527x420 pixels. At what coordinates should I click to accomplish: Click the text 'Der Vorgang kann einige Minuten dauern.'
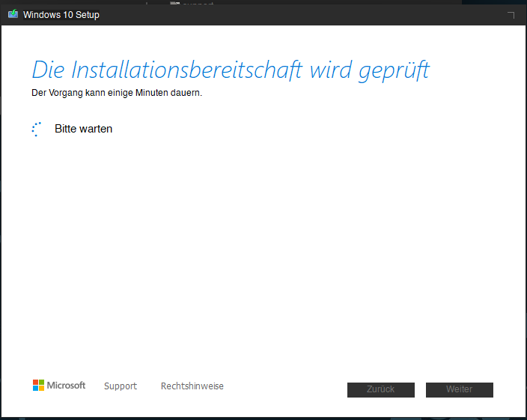117,93
